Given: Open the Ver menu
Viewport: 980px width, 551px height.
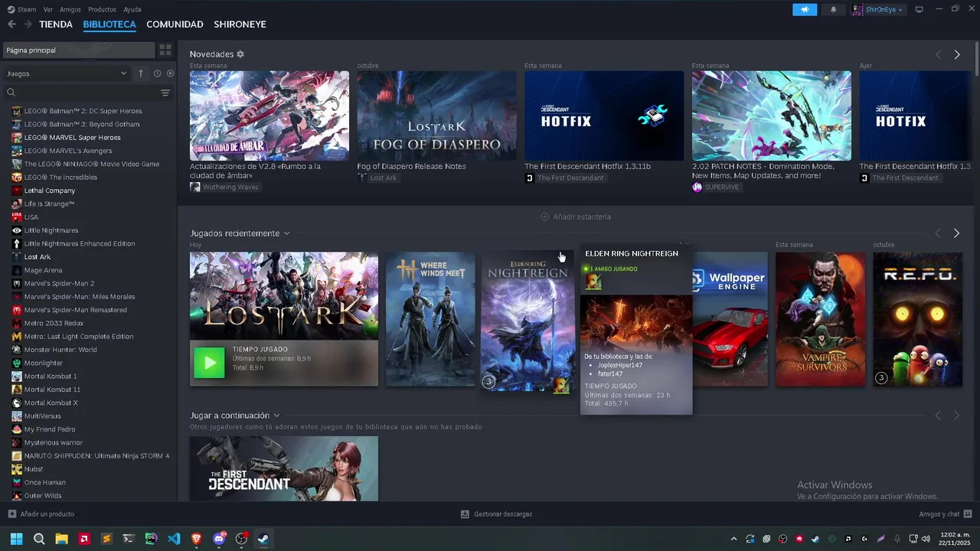Looking at the screenshot, I should pyautogui.click(x=48, y=9).
